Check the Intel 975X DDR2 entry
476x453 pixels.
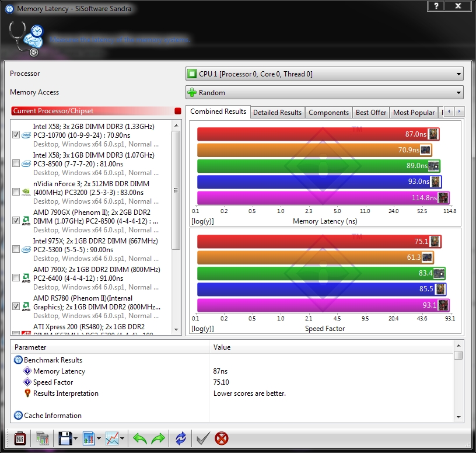[x=16, y=249]
